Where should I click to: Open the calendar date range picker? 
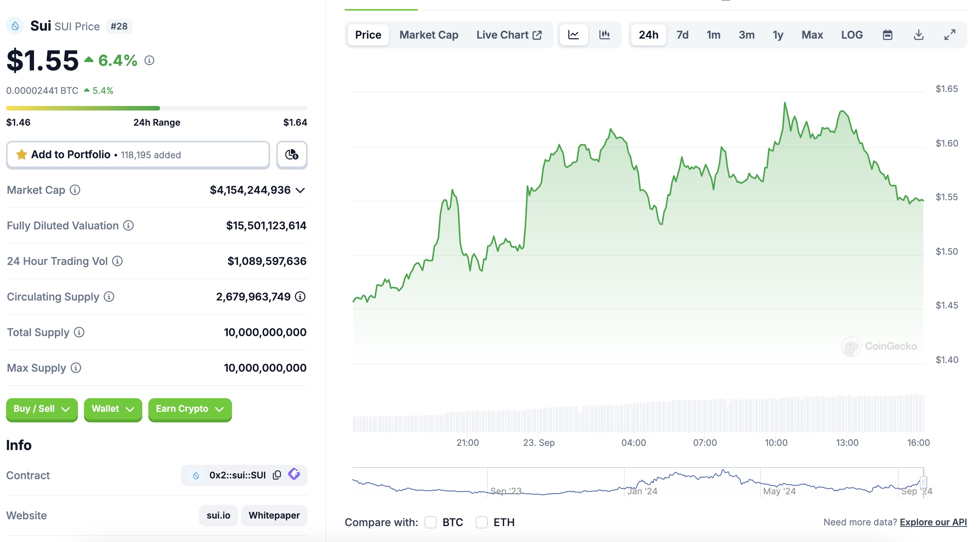[x=888, y=35]
